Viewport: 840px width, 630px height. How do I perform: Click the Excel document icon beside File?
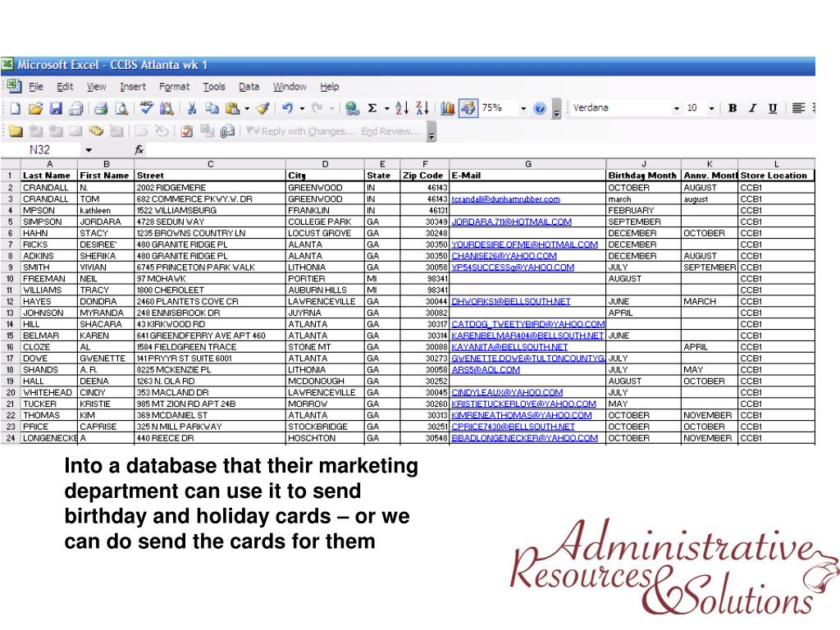coord(13,86)
